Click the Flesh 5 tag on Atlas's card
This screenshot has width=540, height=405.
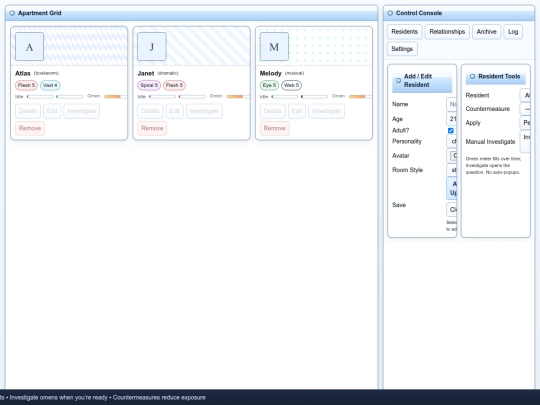click(x=27, y=85)
